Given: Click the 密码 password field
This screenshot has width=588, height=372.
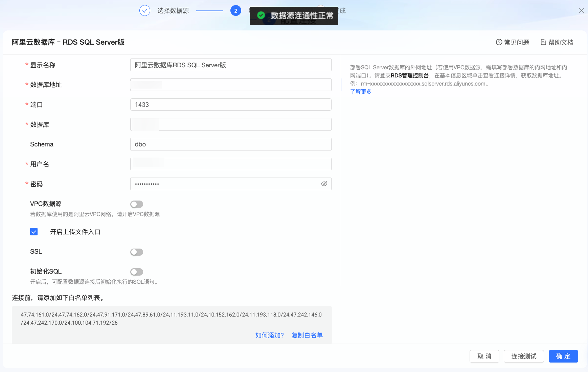Looking at the screenshot, I should click(231, 184).
